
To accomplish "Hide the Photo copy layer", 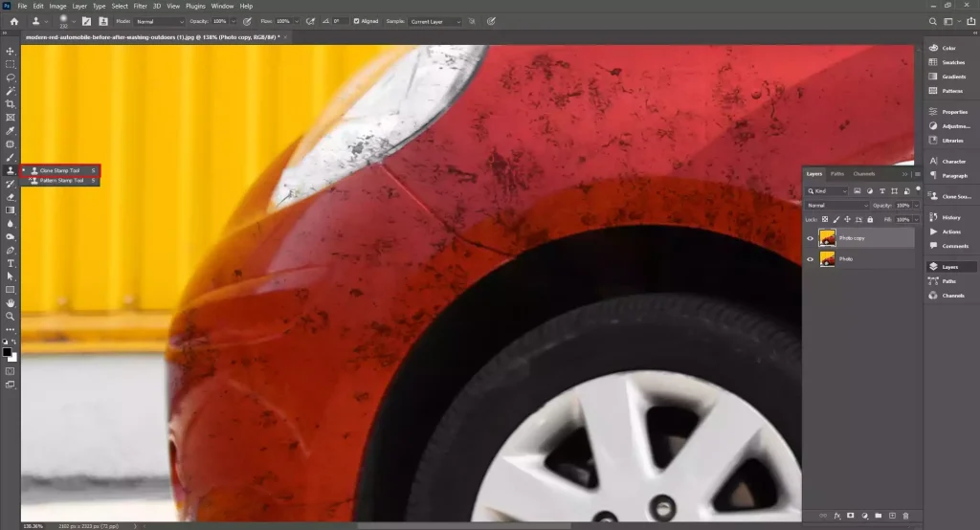I will (x=810, y=238).
